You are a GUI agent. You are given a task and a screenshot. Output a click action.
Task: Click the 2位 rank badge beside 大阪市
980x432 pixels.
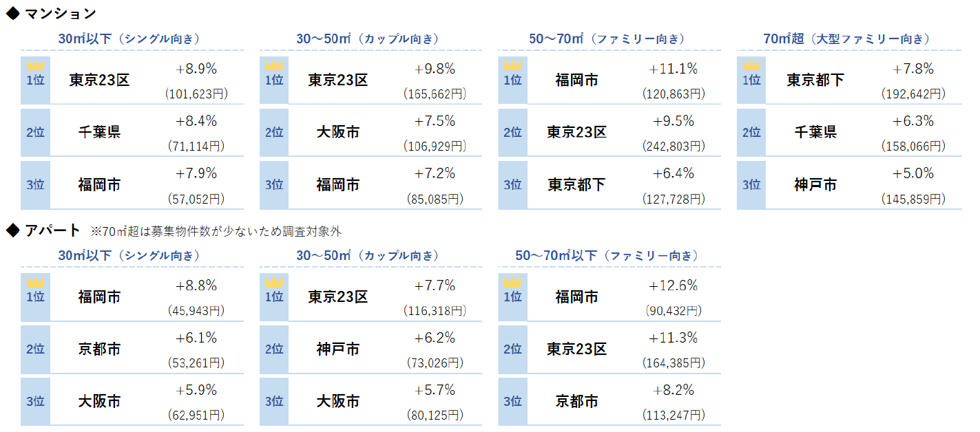(x=274, y=131)
